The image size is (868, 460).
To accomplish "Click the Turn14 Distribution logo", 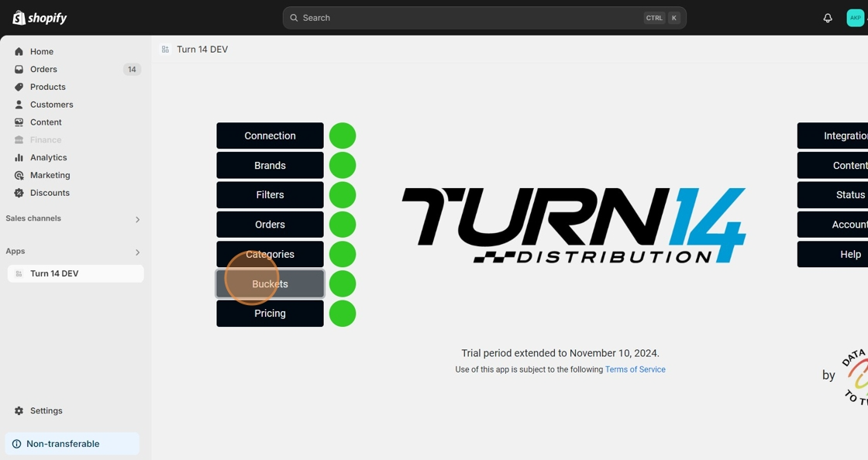I will click(573, 225).
